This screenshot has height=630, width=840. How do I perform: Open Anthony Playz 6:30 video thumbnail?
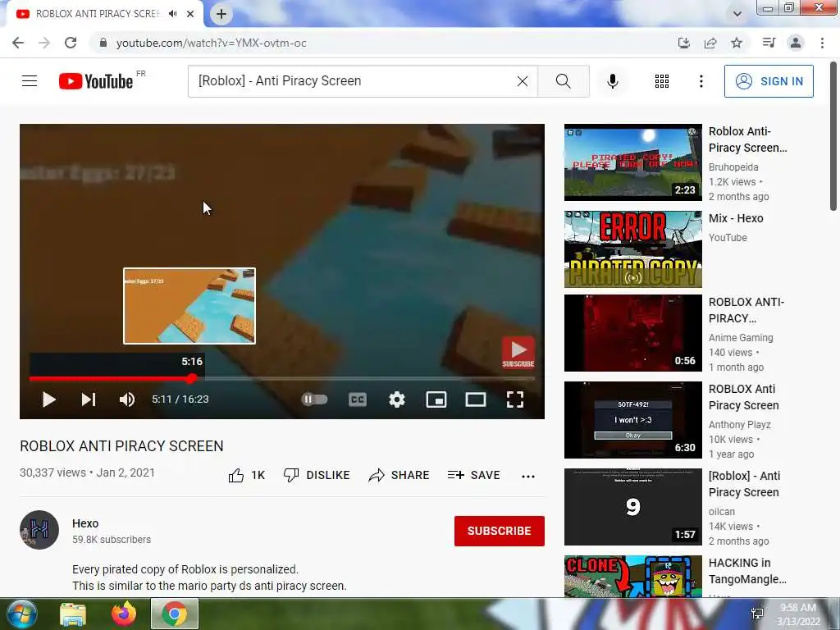coord(632,419)
